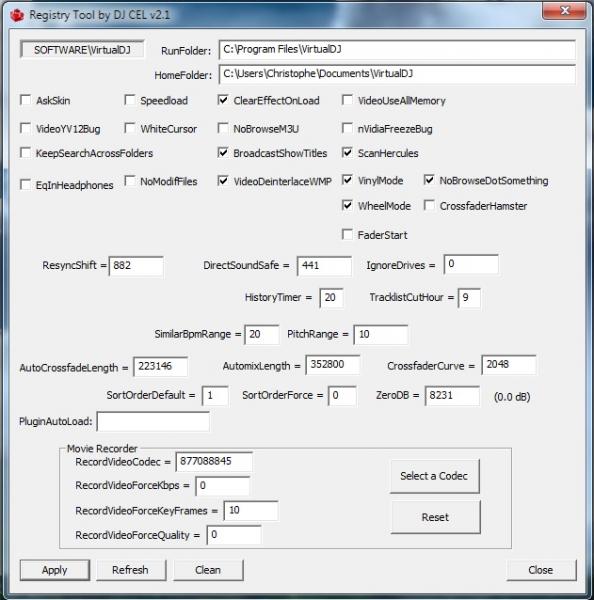Click the Clean button
Image resolution: width=594 pixels, height=600 pixels.
pos(208,570)
